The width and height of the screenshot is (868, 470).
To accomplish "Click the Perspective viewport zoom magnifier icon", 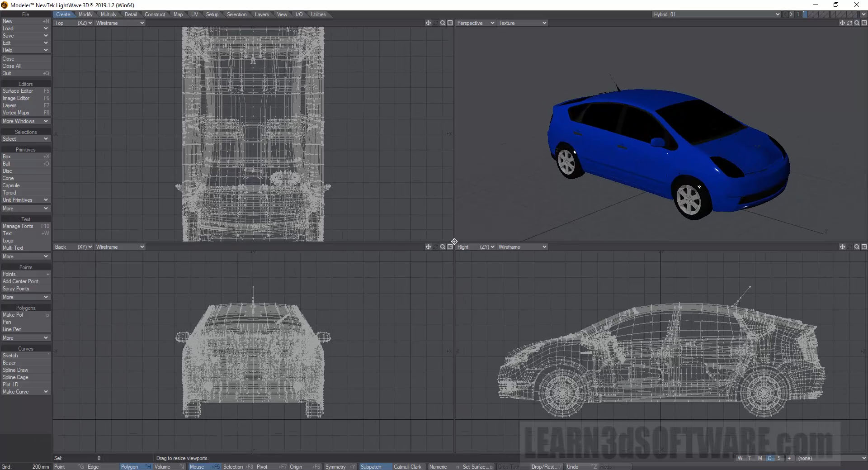I will (x=857, y=23).
